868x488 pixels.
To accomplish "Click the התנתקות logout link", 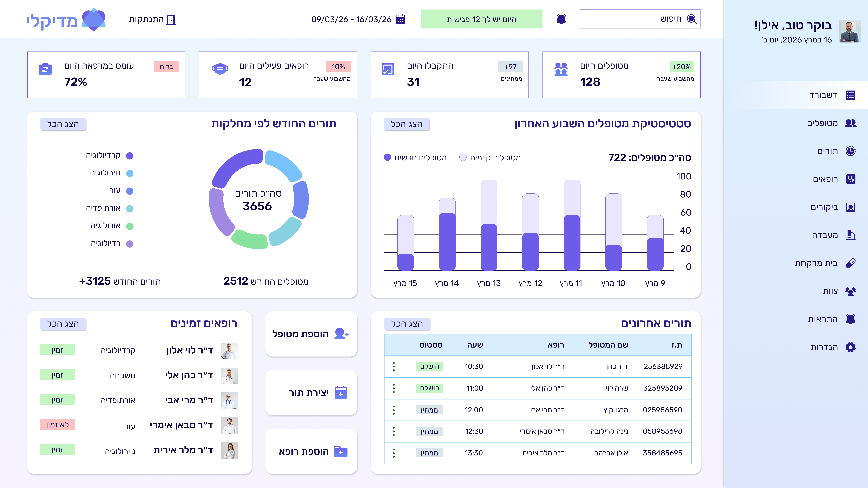I will pos(153,20).
